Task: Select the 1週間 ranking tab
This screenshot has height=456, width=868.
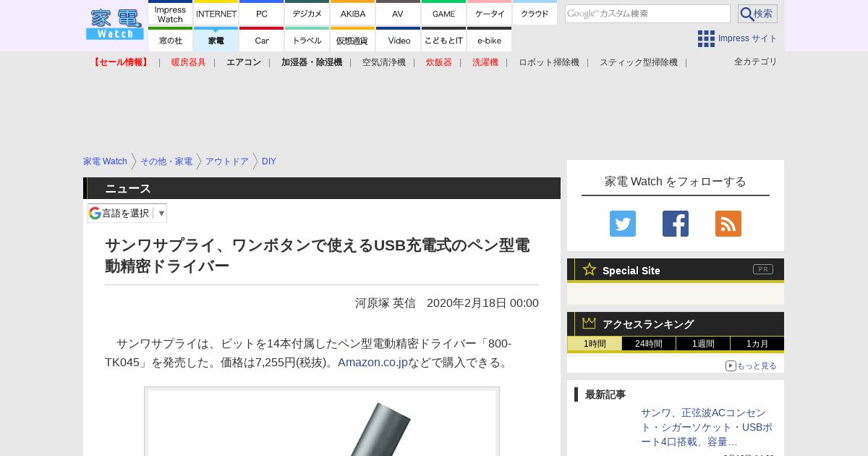Action: [x=703, y=344]
